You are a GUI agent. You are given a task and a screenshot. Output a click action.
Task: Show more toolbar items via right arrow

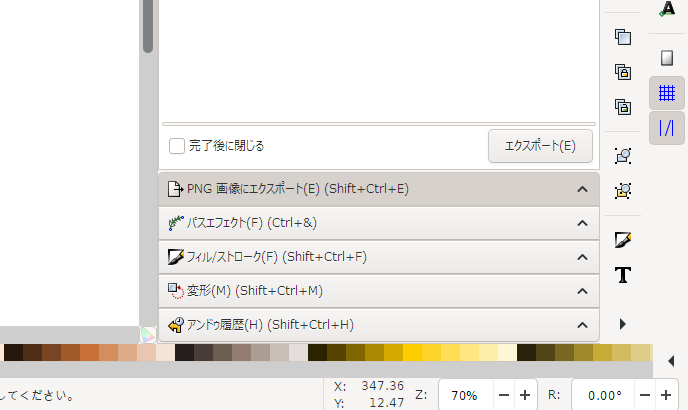pos(623,324)
